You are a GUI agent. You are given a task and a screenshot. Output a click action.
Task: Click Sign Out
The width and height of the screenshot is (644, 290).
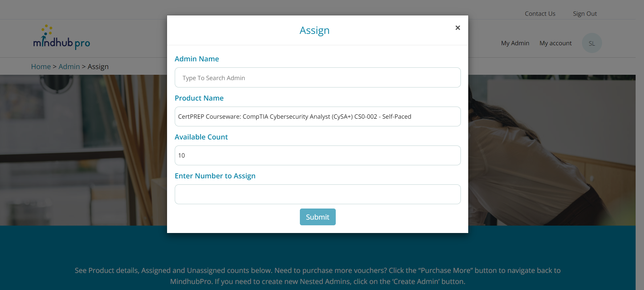tap(585, 14)
